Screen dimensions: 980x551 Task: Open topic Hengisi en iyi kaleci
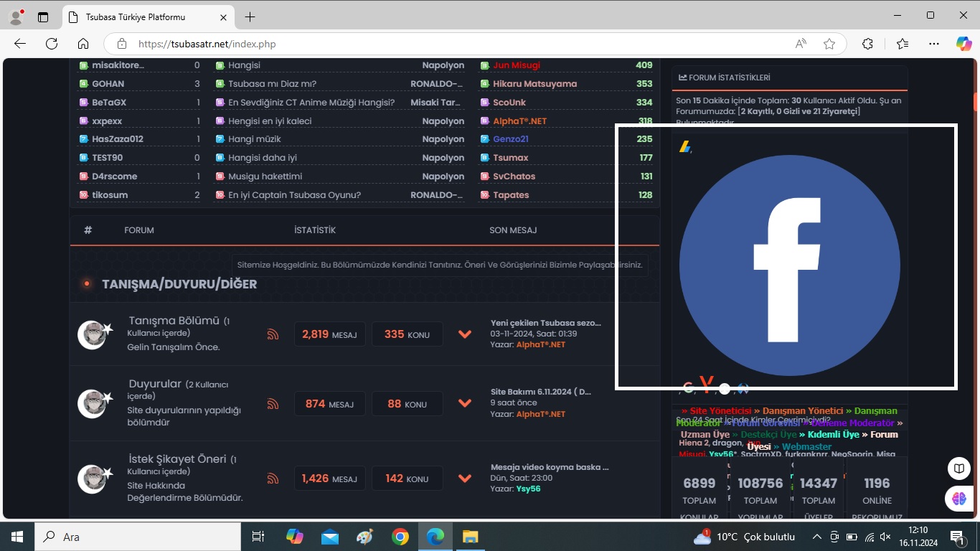tap(270, 121)
